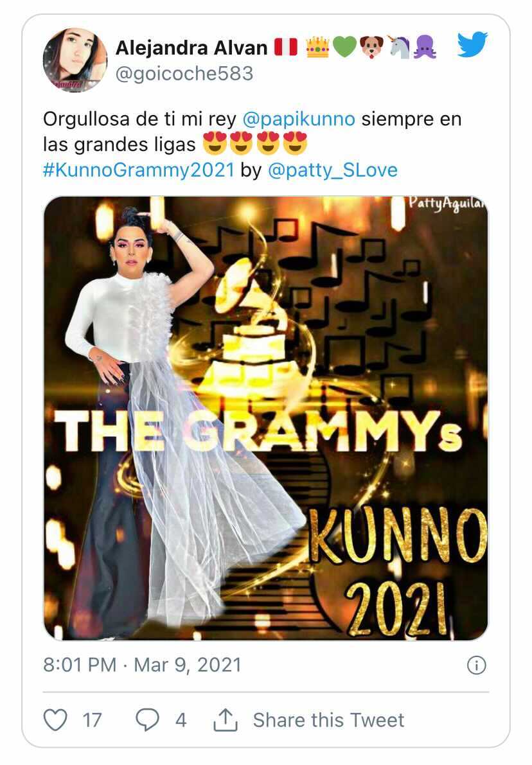Click the Alejandra Alvan display name

191,48
